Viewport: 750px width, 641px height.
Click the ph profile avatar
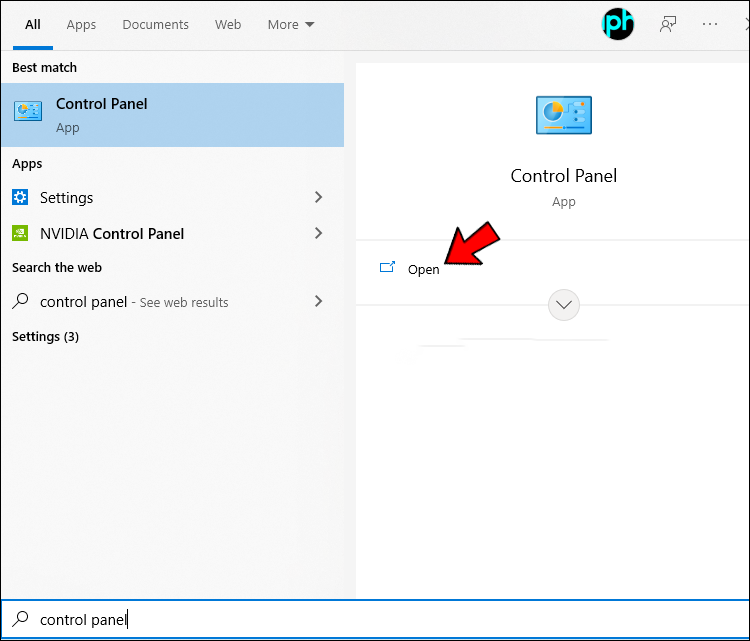[x=618, y=24]
